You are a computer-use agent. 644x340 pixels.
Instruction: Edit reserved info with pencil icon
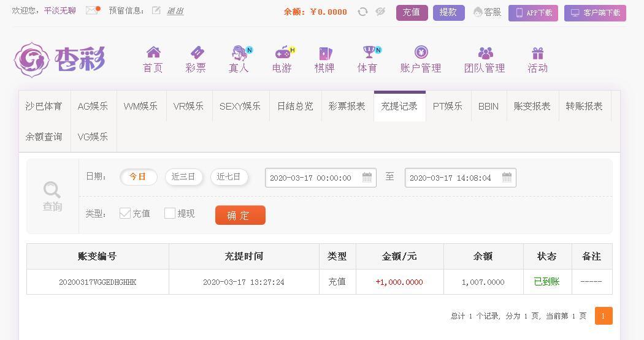(x=156, y=10)
